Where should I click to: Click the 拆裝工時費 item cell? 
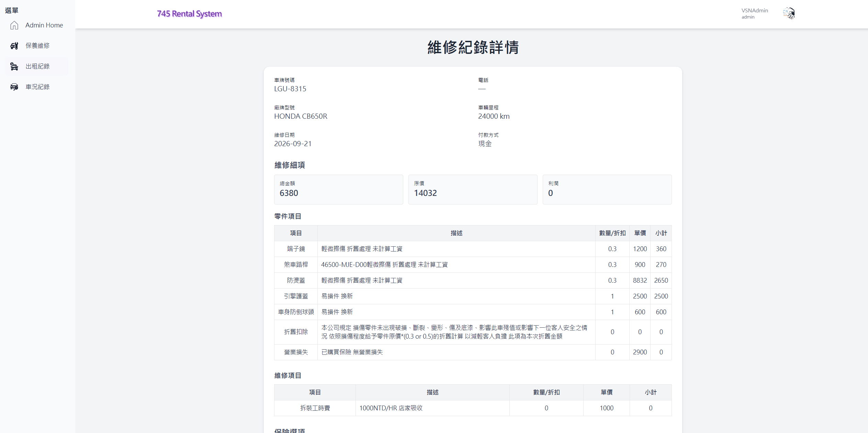(315, 408)
